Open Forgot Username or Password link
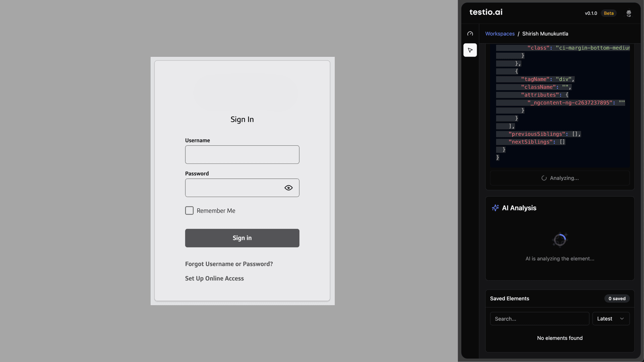 tap(229, 264)
